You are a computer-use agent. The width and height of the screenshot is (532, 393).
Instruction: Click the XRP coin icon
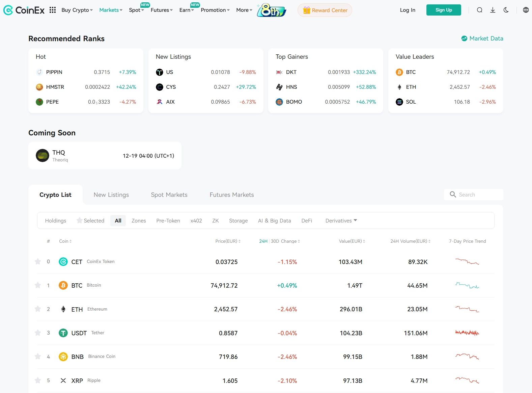(x=63, y=381)
